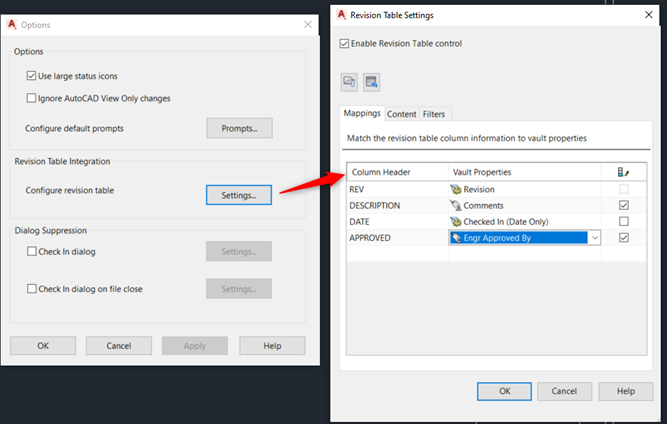Click the AutoCAD logo in Options title bar

(12, 25)
